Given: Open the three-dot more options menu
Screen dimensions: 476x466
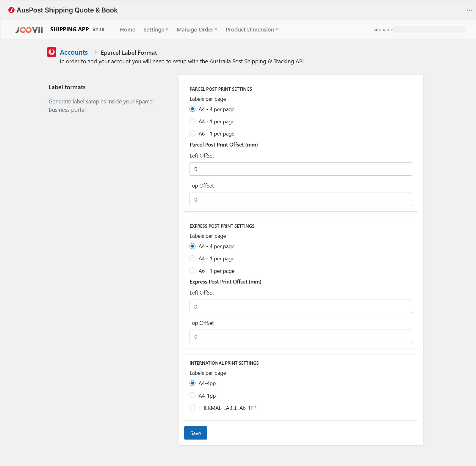Looking at the screenshot, I should (x=469, y=10).
